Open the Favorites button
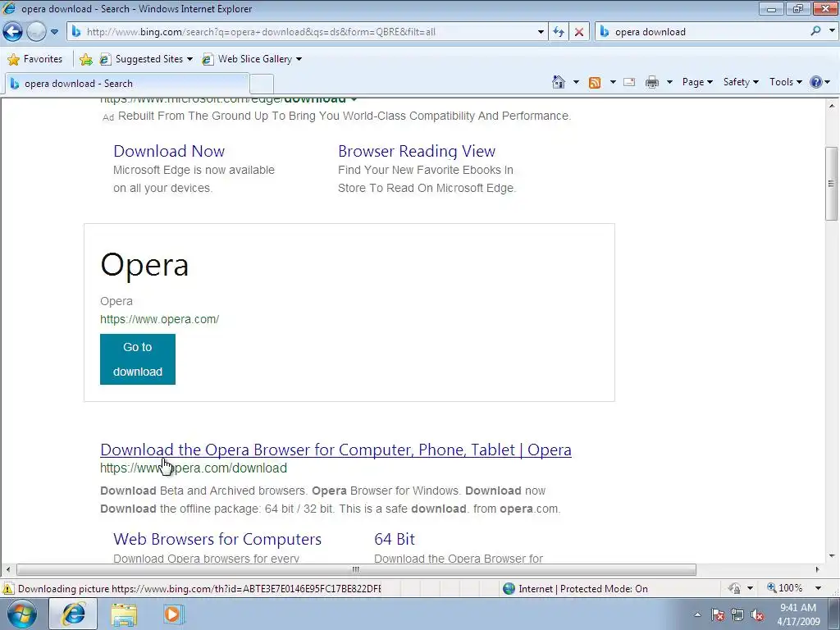 (35, 59)
